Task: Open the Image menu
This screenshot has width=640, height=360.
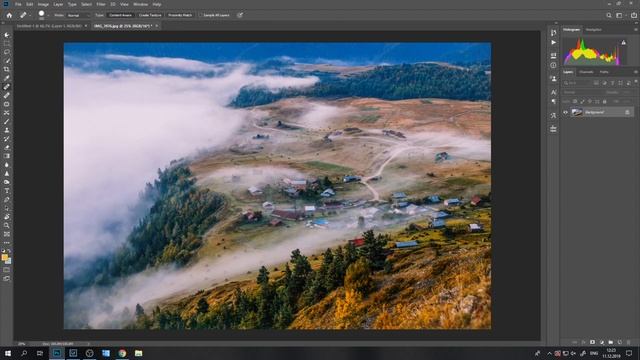Action: [x=43, y=4]
